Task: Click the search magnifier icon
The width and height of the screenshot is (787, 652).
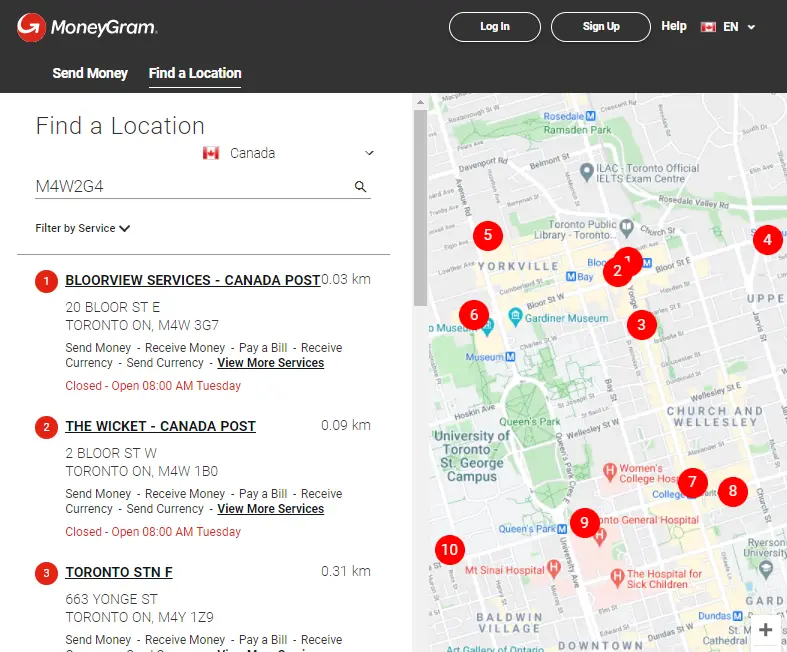Action: point(360,187)
